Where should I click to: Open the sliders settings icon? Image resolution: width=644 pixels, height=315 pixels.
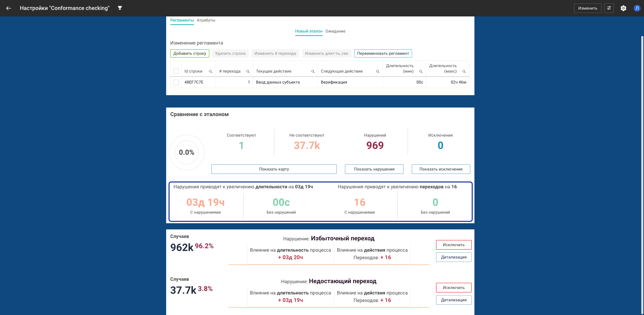[609, 8]
